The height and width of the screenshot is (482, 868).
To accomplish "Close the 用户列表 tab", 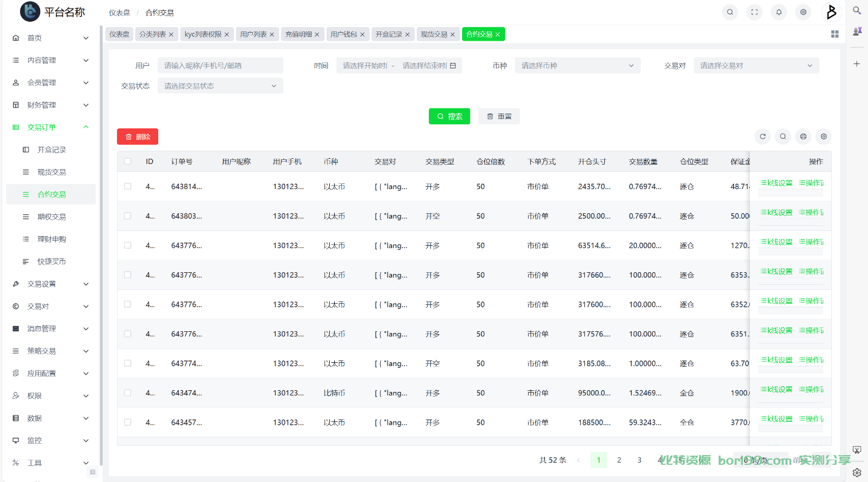I will [272, 34].
